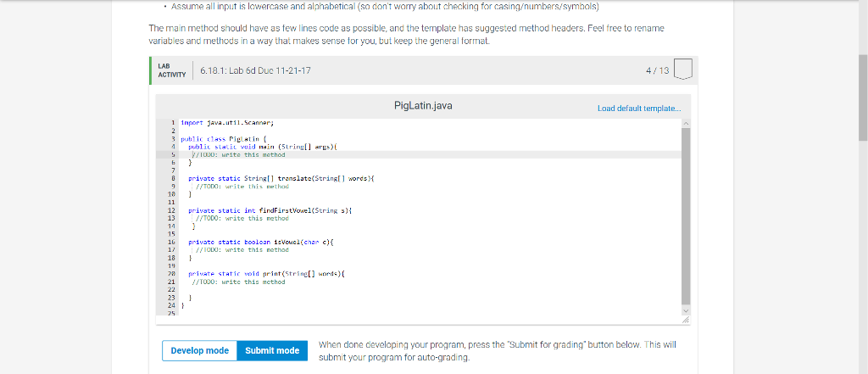Screen dimensions: 868x374
Task: Click the LAB ACTIVITY label
Action: click(x=171, y=70)
